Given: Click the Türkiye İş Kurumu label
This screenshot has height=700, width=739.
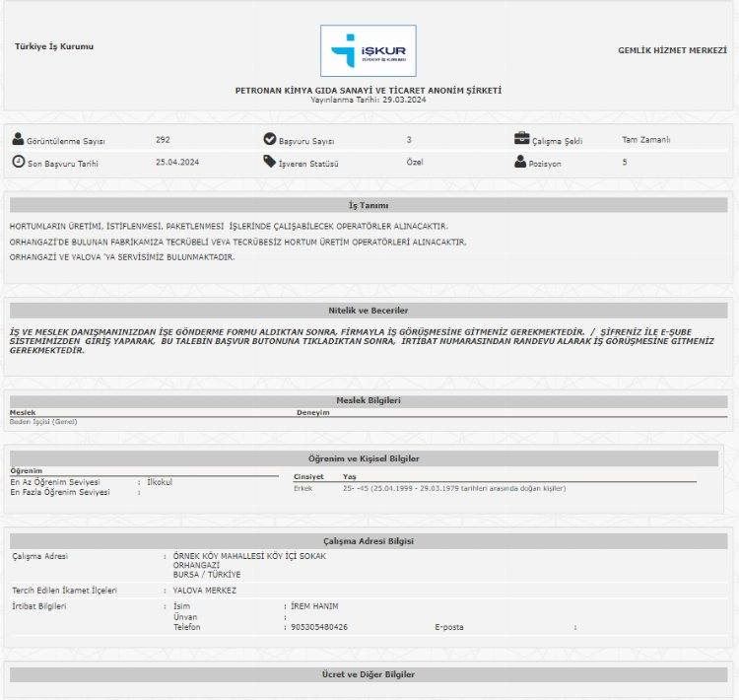Looking at the screenshot, I should click(x=54, y=46).
